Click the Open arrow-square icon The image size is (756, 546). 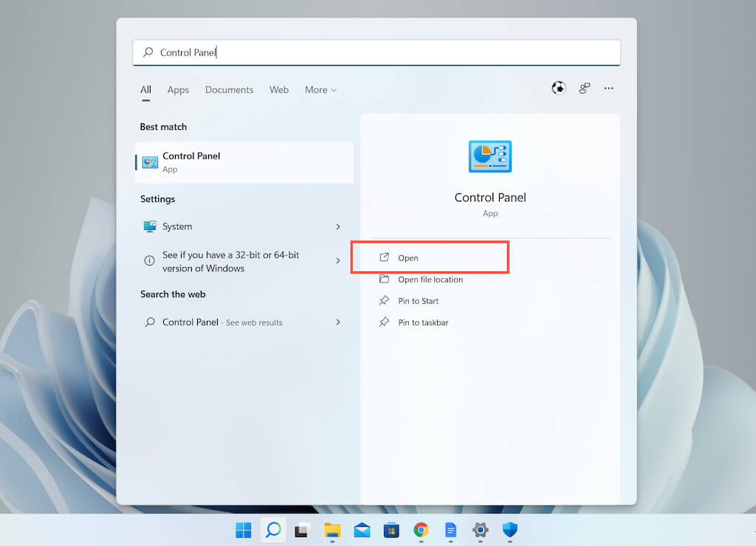(x=384, y=258)
